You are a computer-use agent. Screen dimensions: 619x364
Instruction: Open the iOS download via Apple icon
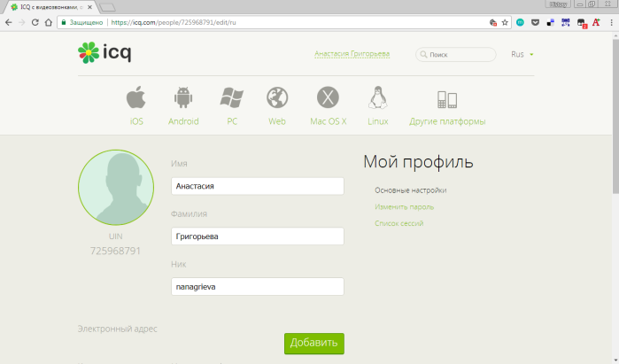click(x=136, y=97)
